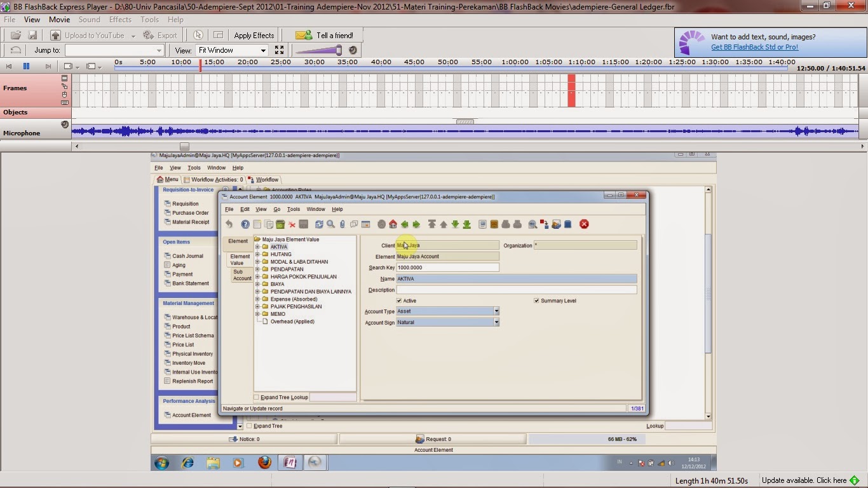This screenshot has height=488, width=868.
Task: Mute the Microphone track
Action: [65, 125]
